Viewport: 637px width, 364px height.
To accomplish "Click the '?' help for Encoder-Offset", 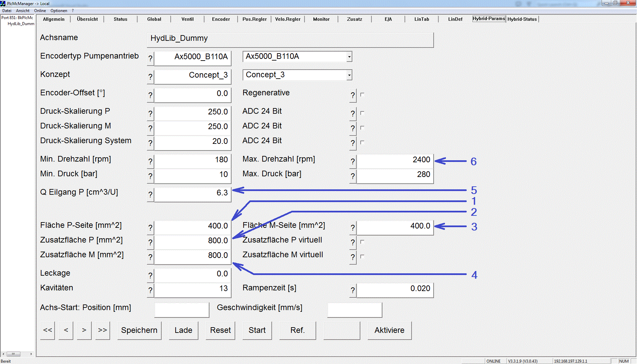I will click(151, 95).
